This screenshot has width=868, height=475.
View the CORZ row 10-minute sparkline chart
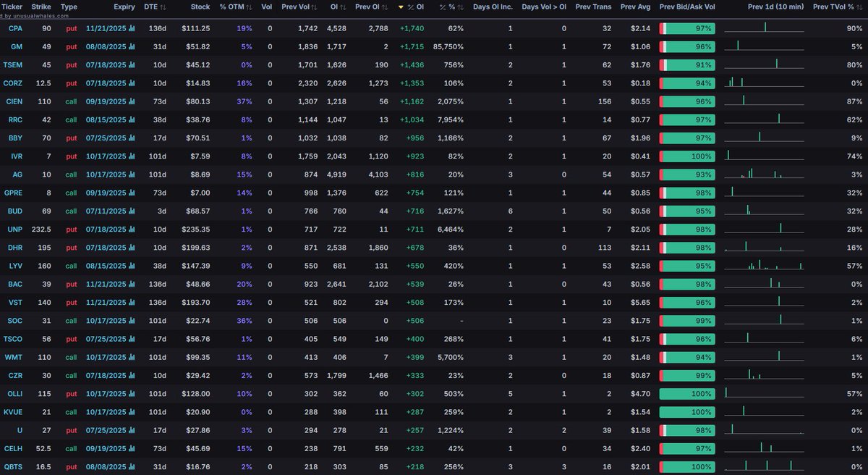click(x=764, y=81)
